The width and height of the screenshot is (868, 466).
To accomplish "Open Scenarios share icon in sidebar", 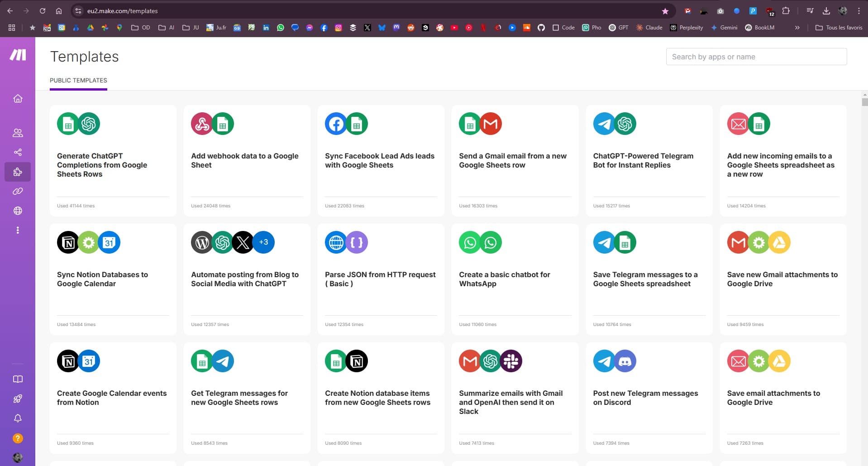I will [18, 152].
